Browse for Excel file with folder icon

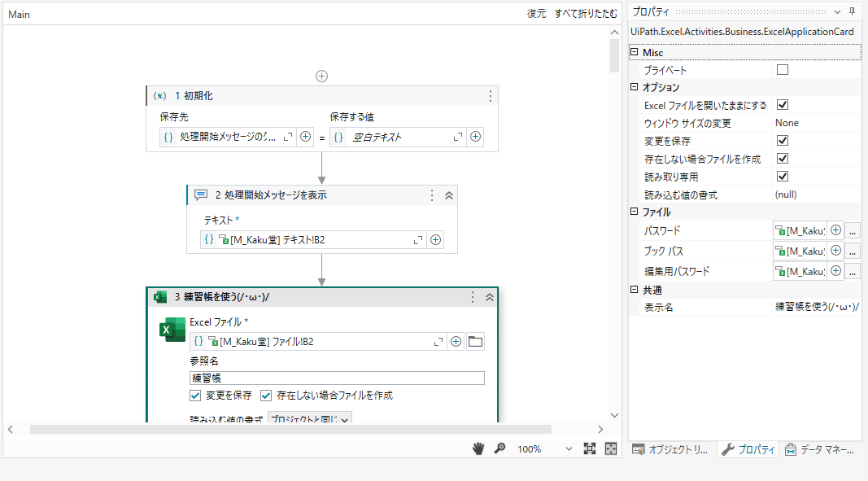pyautogui.click(x=476, y=341)
